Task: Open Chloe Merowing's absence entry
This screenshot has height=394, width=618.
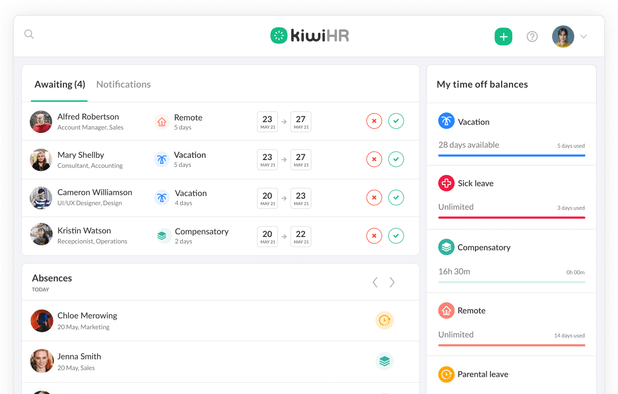Action: (220, 321)
